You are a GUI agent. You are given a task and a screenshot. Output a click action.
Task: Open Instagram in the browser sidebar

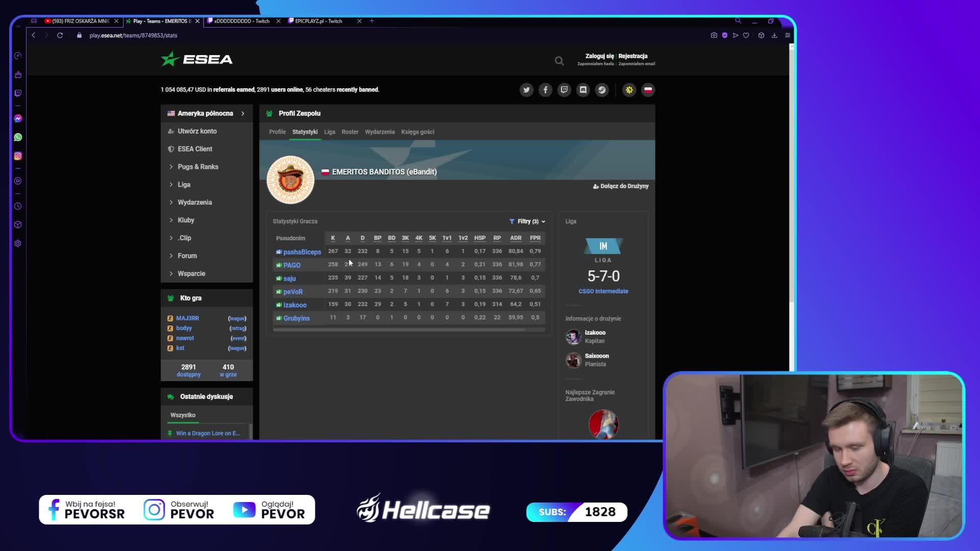tap(18, 156)
